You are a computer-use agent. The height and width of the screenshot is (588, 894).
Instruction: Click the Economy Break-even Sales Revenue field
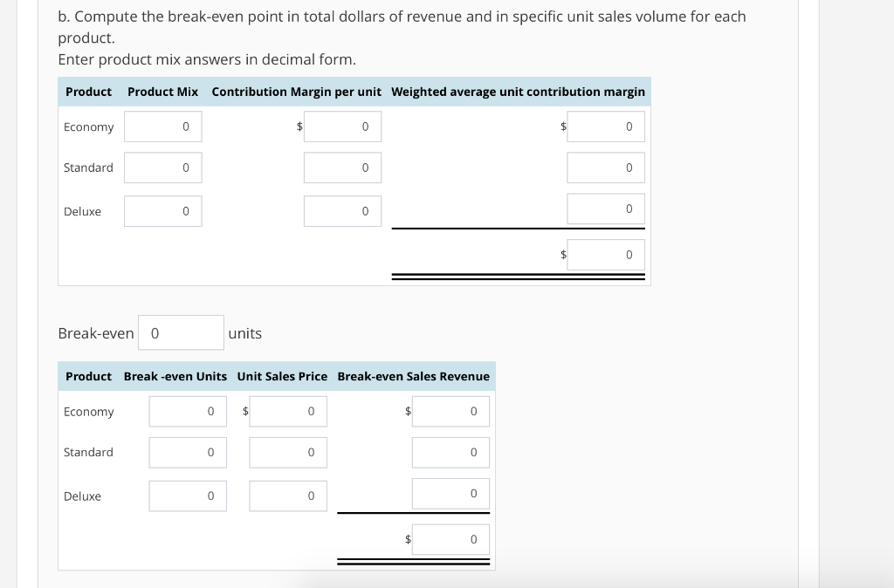pos(450,411)
